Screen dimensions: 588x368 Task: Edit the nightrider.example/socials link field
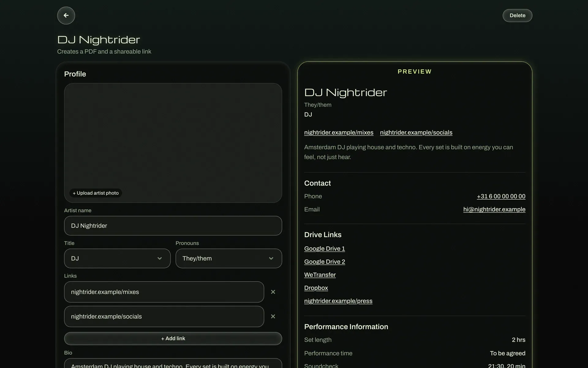[164, 316]
